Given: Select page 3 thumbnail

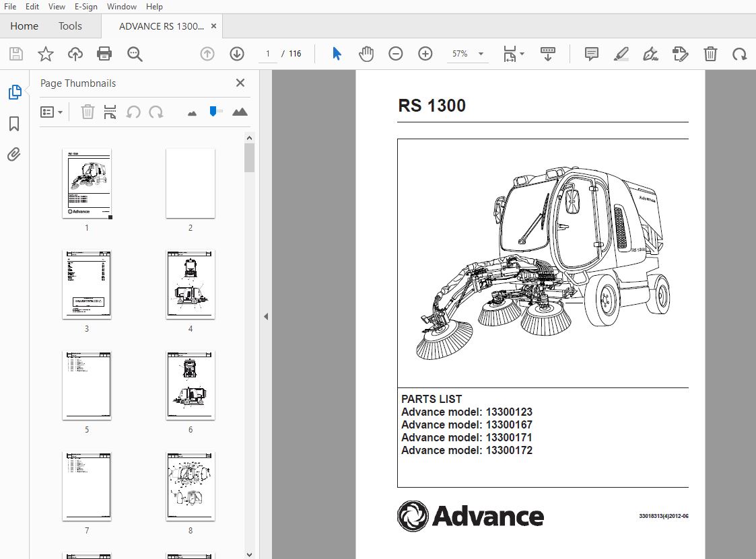Looking at the screenshot, I should [x=87, y=285].
